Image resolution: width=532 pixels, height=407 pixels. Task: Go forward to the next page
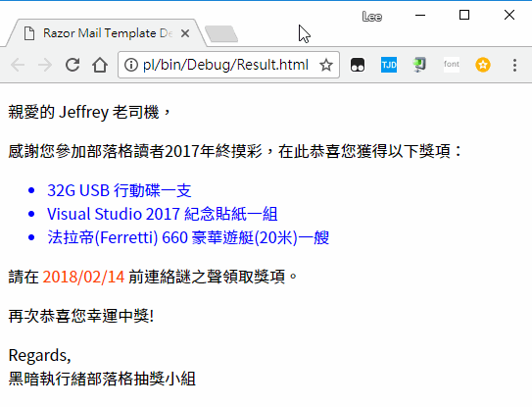[x=45, y=65]
